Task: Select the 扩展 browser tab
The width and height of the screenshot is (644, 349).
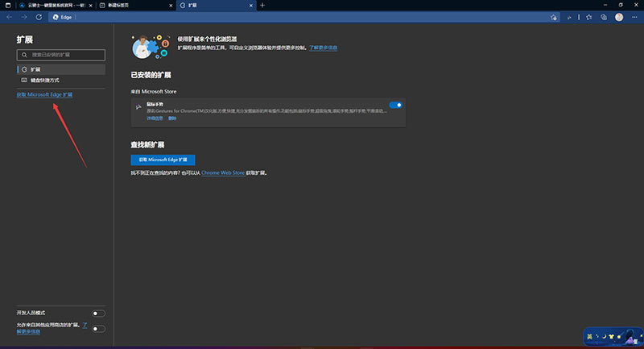Action: (x=216, y=6)
